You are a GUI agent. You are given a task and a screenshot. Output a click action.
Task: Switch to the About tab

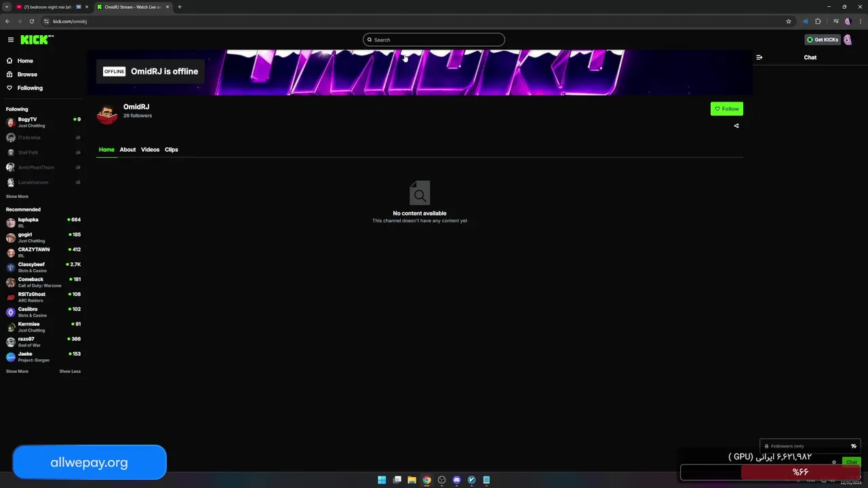click(127, 150)
